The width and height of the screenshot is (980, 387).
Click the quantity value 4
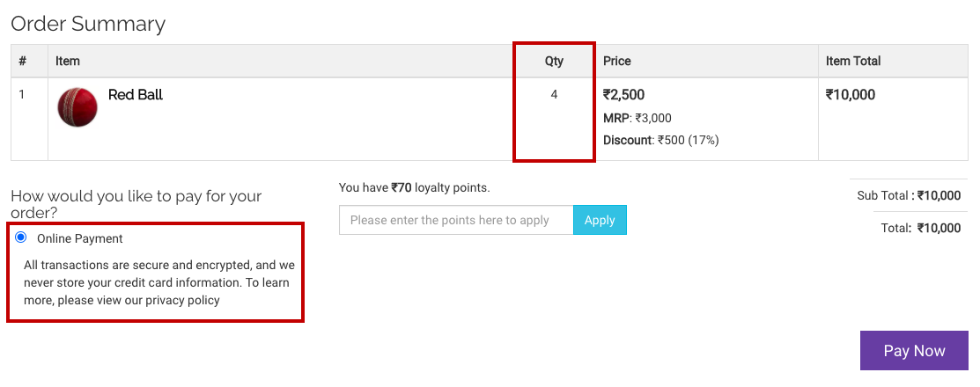554,94
